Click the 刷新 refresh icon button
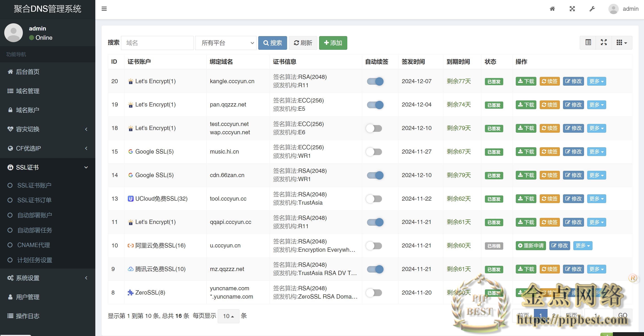This screenshot has width=644, height=336. coord(303,43)
